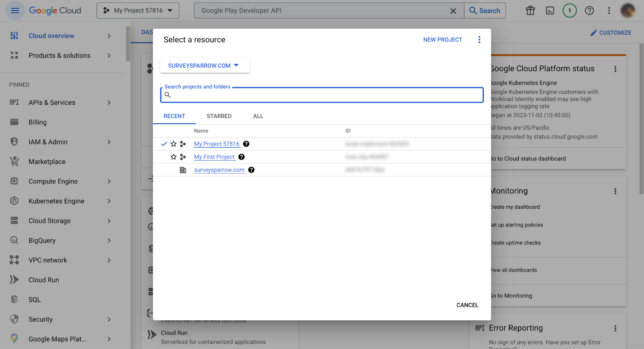Screen dimensions: 644x349
Task: Switch to the ALL tab
Action: (258, 116)
